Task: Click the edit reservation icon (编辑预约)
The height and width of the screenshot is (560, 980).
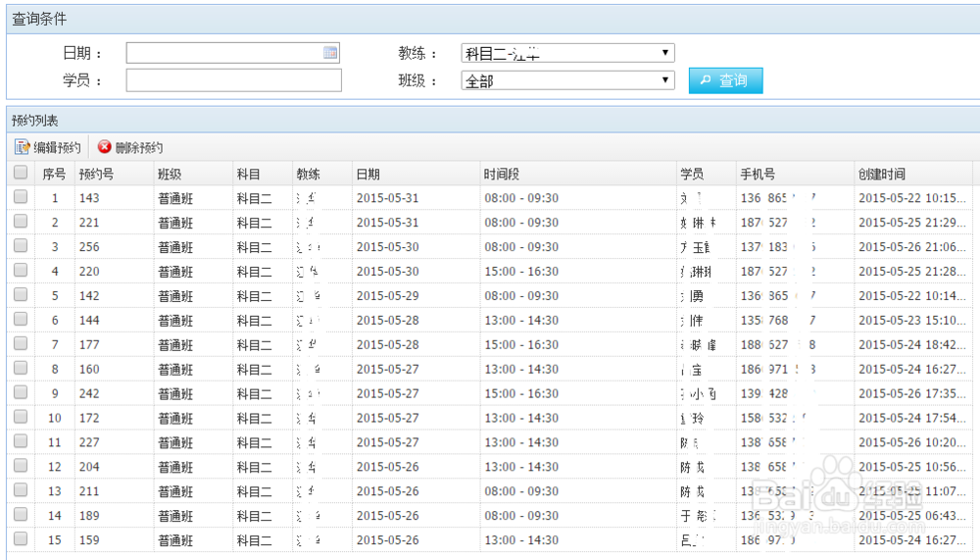Action: pyautogui.click(x=22, y=147)
